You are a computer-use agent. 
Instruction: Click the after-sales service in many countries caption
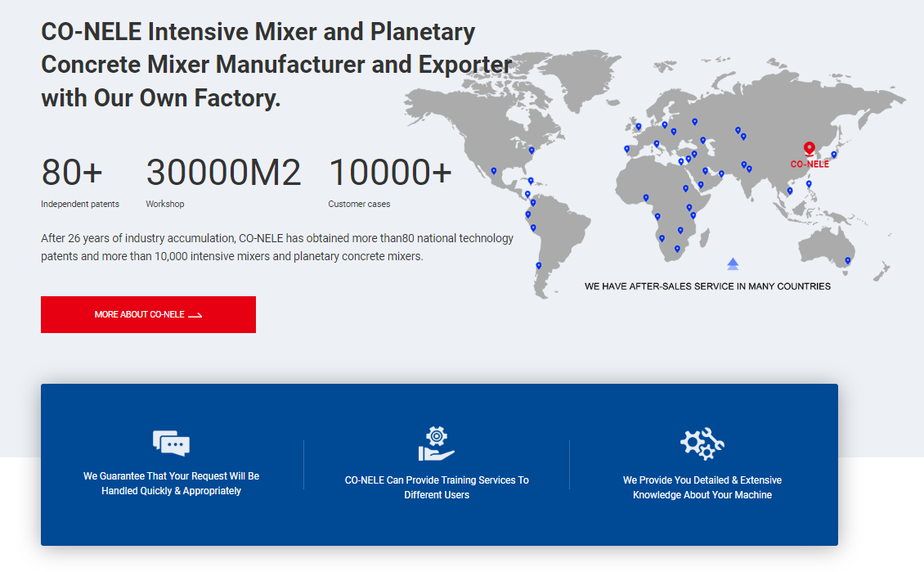(707, 286)
